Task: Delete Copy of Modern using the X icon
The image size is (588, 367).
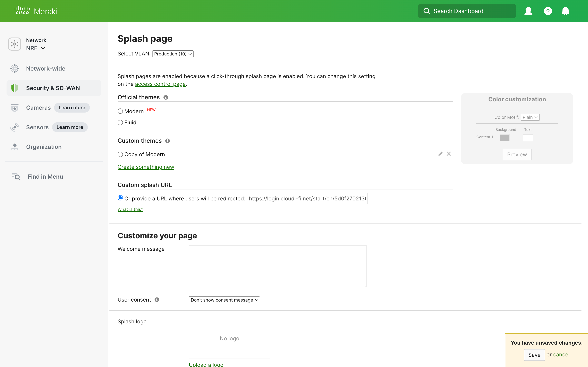Action: tap(449, 154)
